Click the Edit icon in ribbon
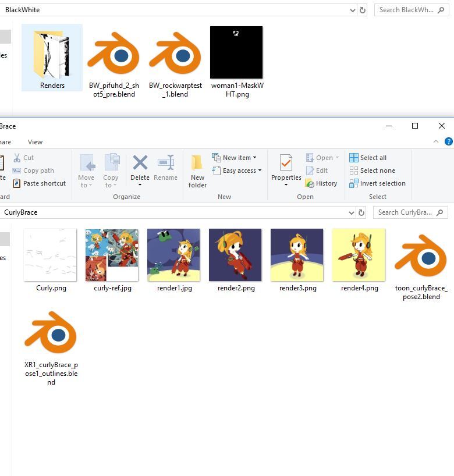Viewport: 454px width, 476px height. 310,170
